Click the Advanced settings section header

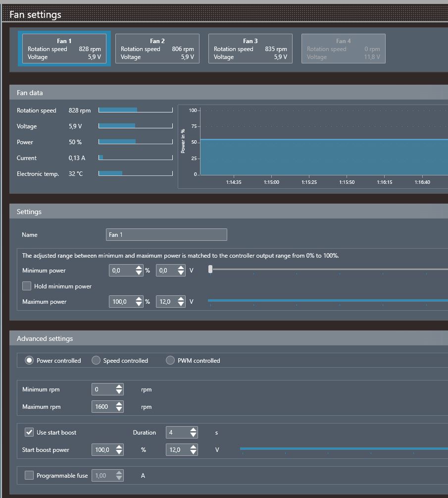[x=228, y=338]
